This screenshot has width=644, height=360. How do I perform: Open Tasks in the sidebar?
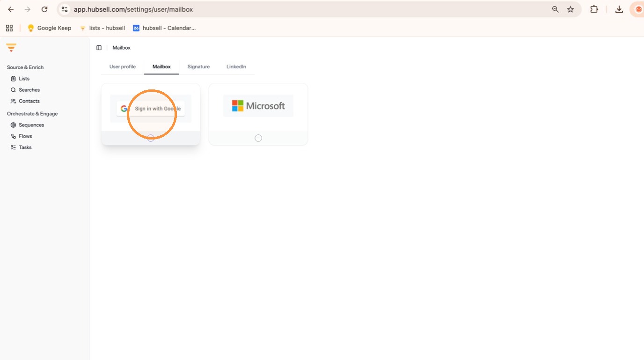tap(21, 147)
